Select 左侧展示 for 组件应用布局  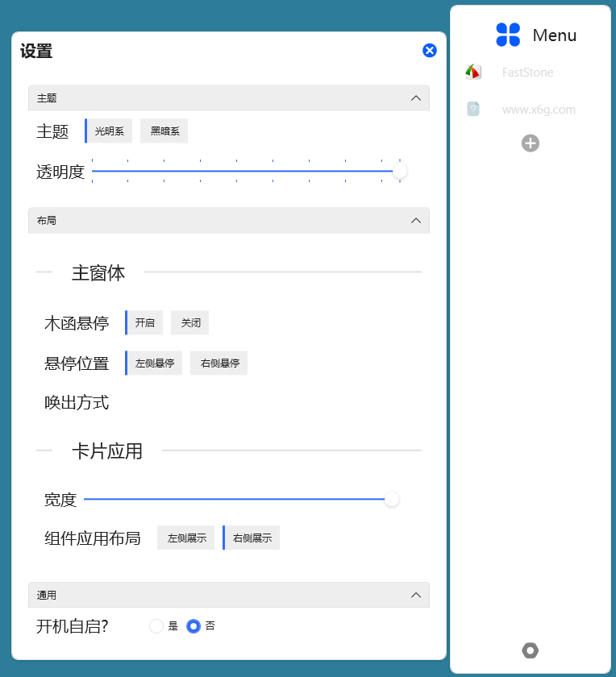tap(186, 538)
